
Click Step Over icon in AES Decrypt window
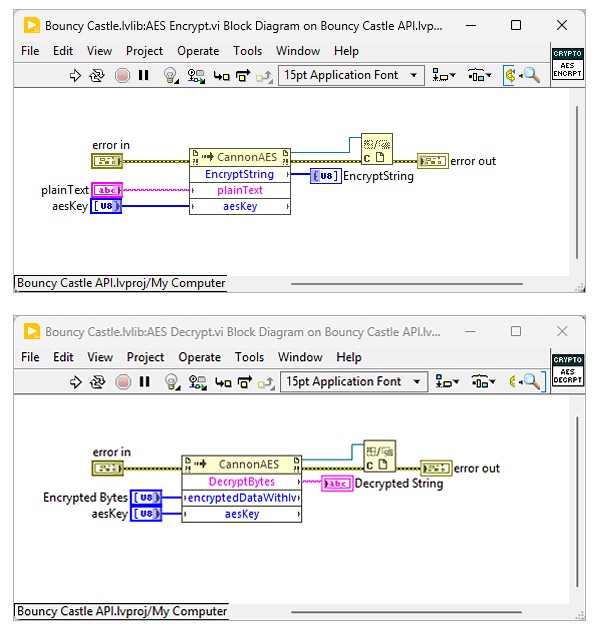coord(244,382)
